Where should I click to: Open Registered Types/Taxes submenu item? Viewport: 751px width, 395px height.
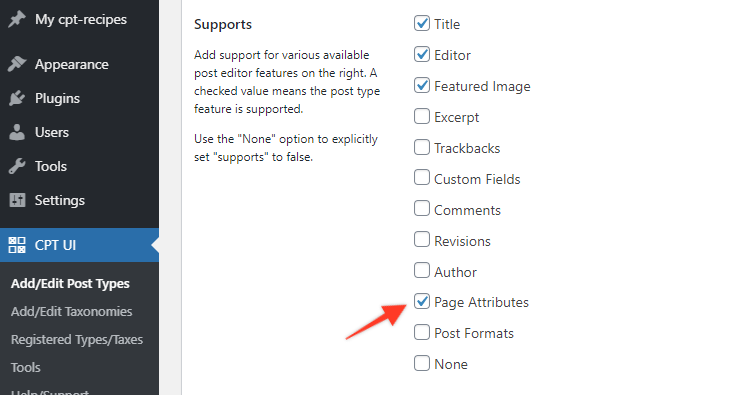coord(77,339)
